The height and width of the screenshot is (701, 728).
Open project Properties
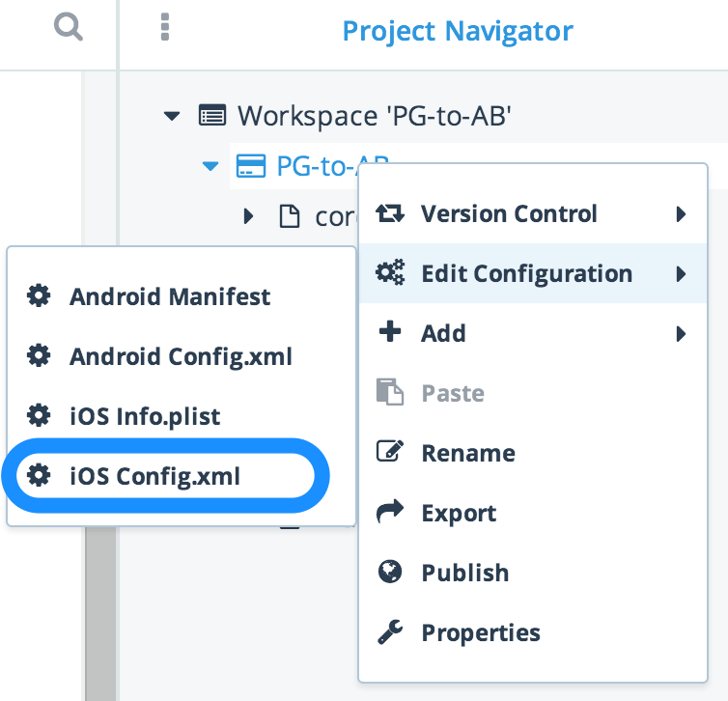[480, 632]
